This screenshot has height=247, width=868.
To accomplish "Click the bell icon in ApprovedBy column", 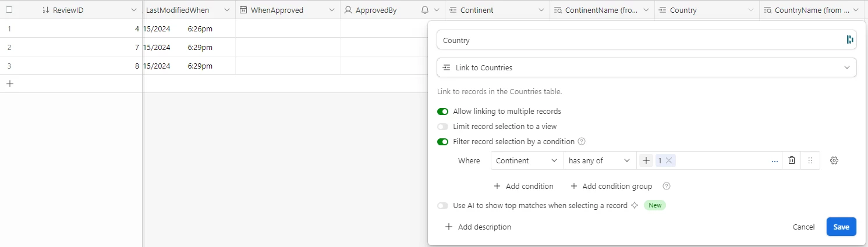I will [x=425, y=10].
